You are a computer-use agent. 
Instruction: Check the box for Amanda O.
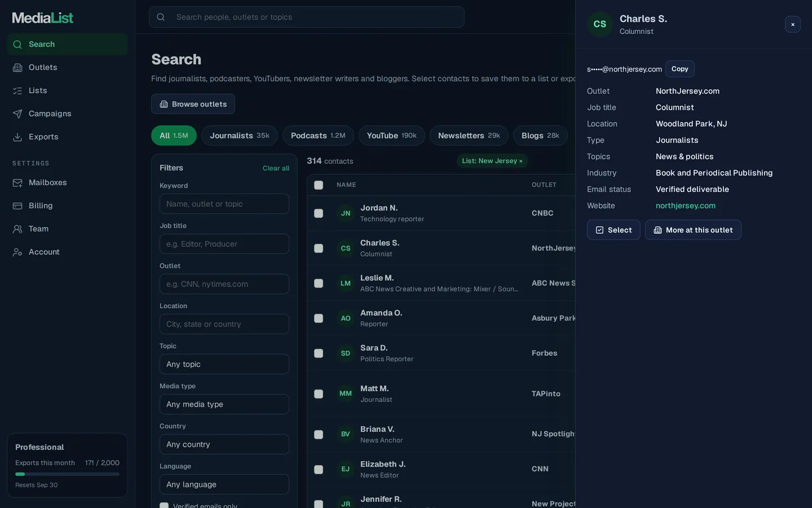pyautogui.click(x=319, y=318)
